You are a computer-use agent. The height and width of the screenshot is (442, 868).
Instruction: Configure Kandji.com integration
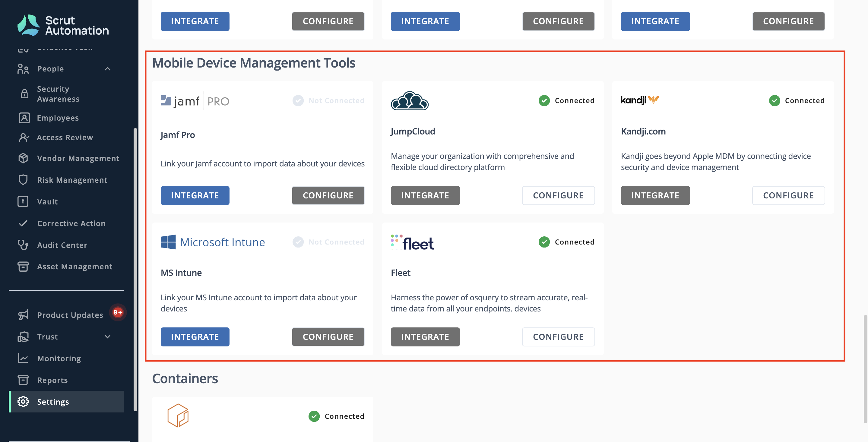pyautogui.click(x=788, y=195)
